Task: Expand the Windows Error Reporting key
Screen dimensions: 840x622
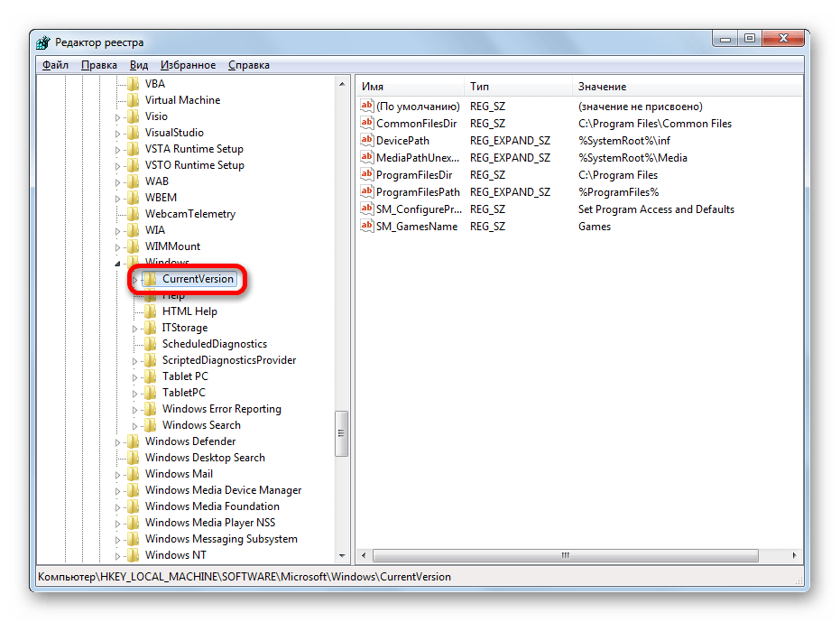Action: [135, 410]
